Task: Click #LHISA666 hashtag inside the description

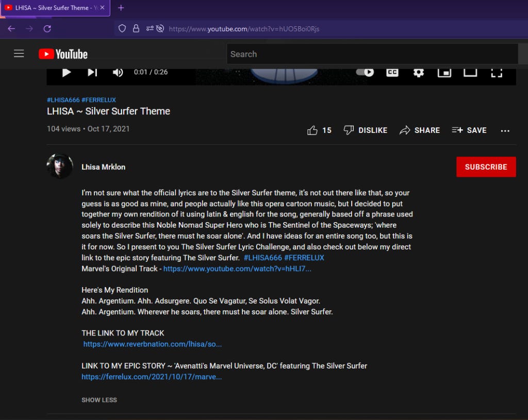Action: (x=262, y=258)
